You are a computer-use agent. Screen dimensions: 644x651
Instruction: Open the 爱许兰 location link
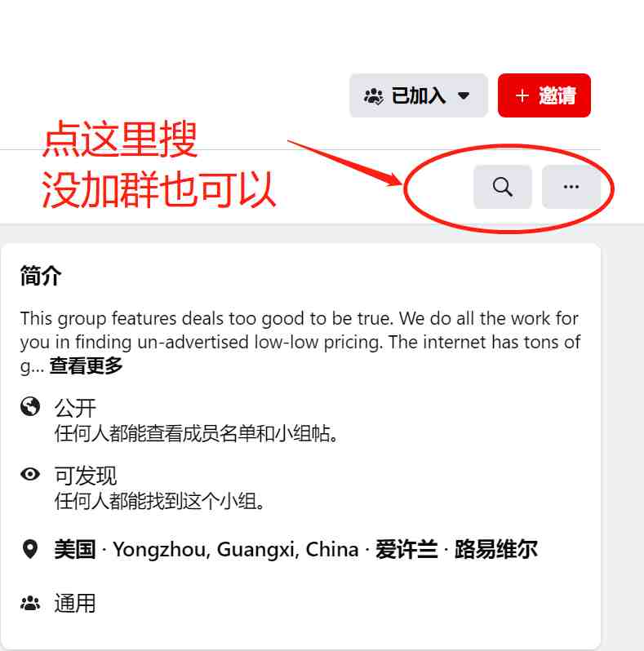(406, 549)
